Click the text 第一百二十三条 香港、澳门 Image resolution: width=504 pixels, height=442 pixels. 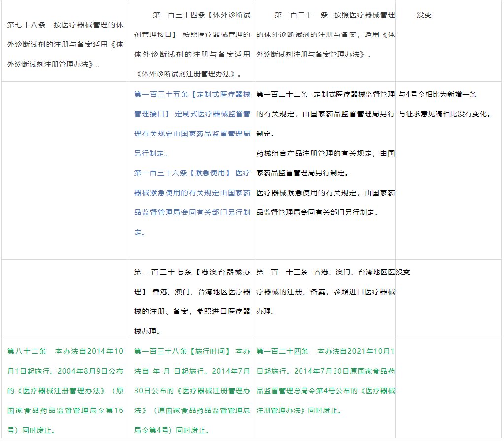325,272
